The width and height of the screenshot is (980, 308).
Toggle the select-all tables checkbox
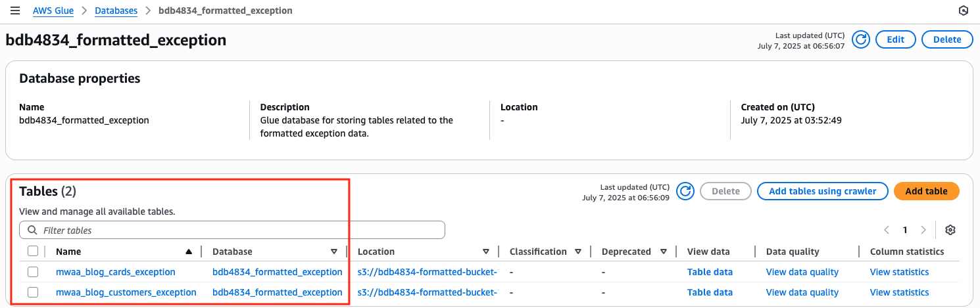pos(33,251)
